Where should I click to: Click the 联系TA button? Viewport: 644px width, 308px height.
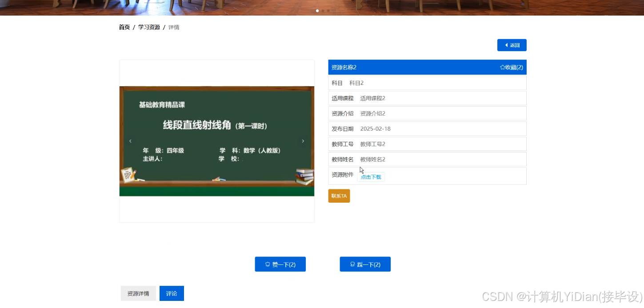click(339, 196)
